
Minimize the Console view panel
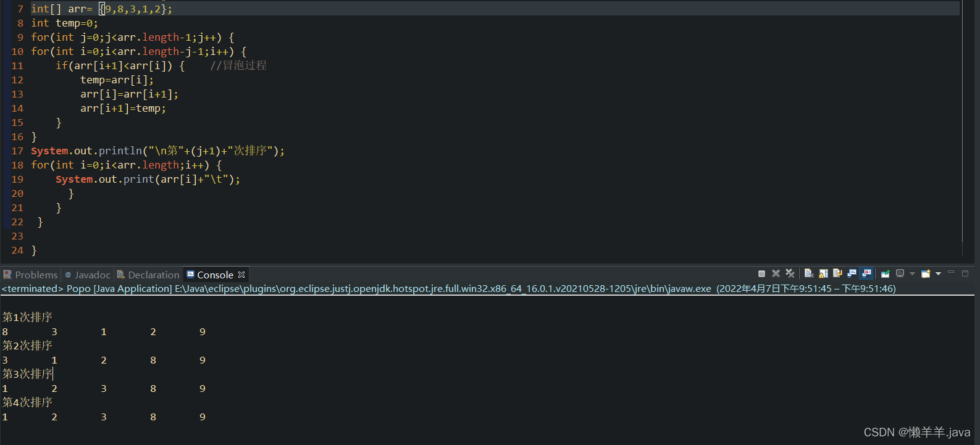(x=951, y=272)
